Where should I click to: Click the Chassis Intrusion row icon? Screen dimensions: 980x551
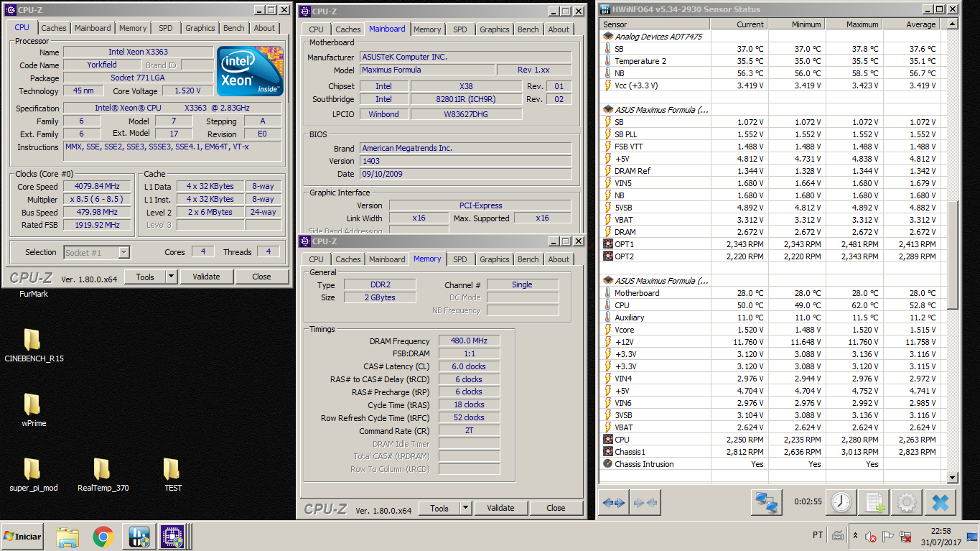coord(607,464)
